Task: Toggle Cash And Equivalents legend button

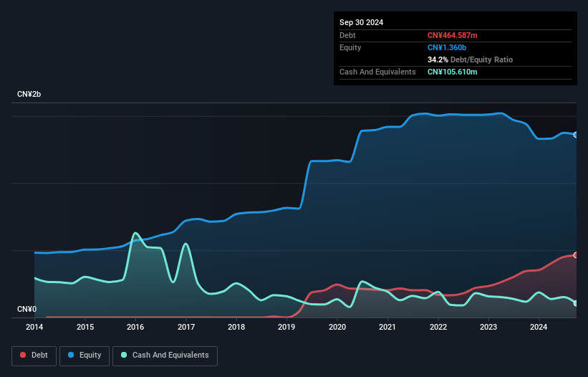Action: [x=165, y=355]
